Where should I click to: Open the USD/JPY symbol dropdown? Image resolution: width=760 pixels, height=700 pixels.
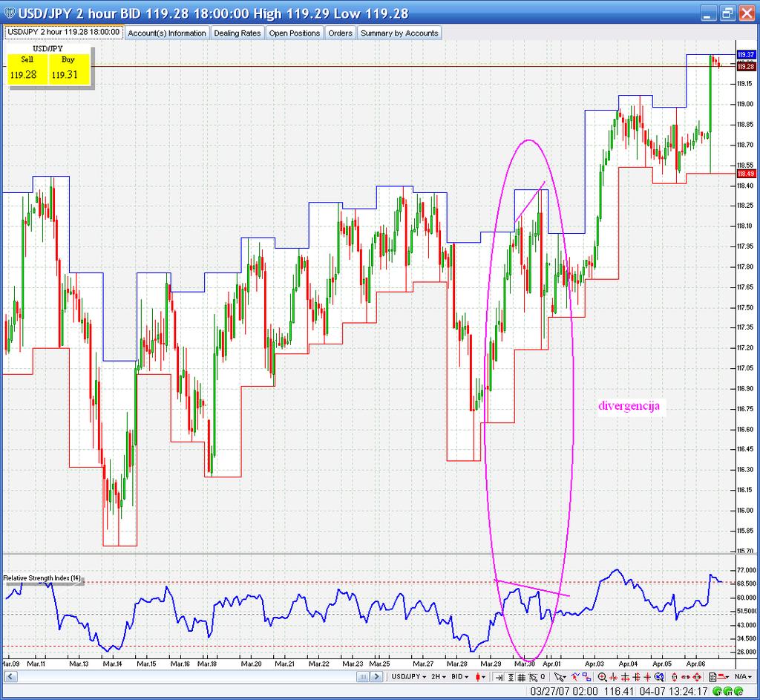409,677
